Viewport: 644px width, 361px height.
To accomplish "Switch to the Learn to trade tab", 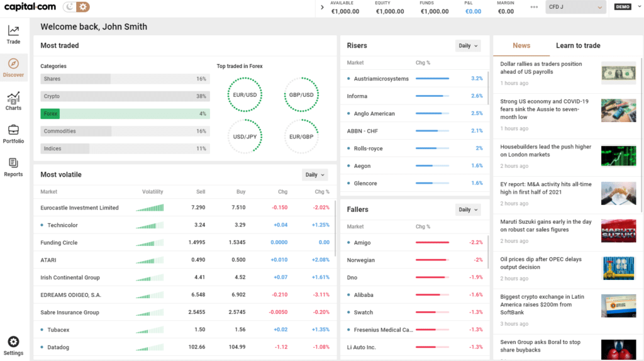I will coord(578,45).
